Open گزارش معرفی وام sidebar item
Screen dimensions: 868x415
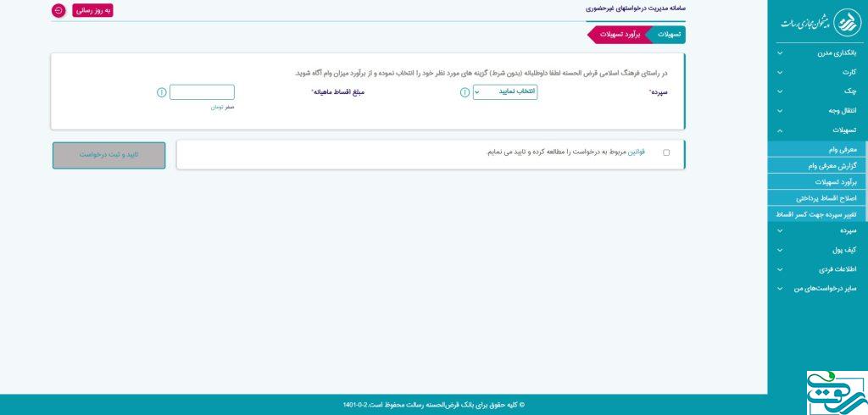tap(817, 166)
